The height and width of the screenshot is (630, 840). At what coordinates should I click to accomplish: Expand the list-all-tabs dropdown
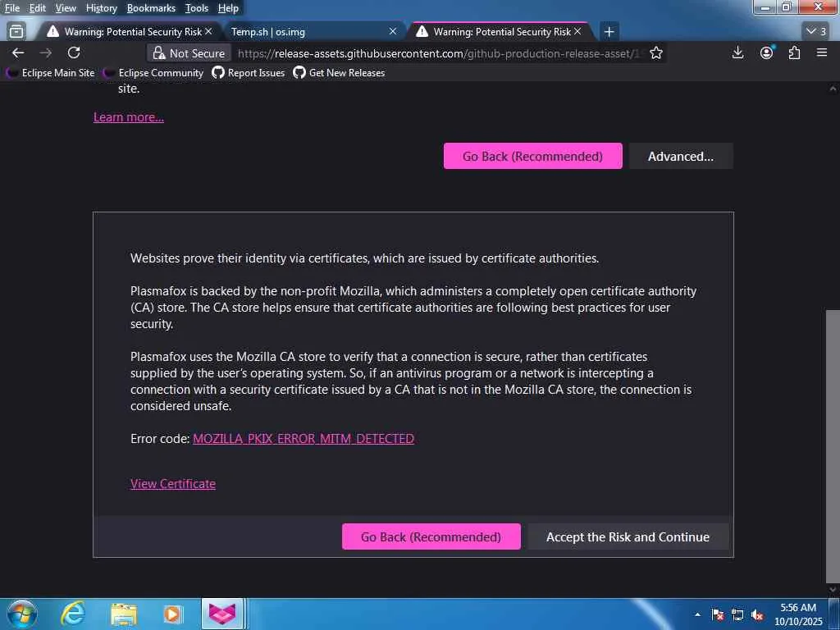(816, 32)
